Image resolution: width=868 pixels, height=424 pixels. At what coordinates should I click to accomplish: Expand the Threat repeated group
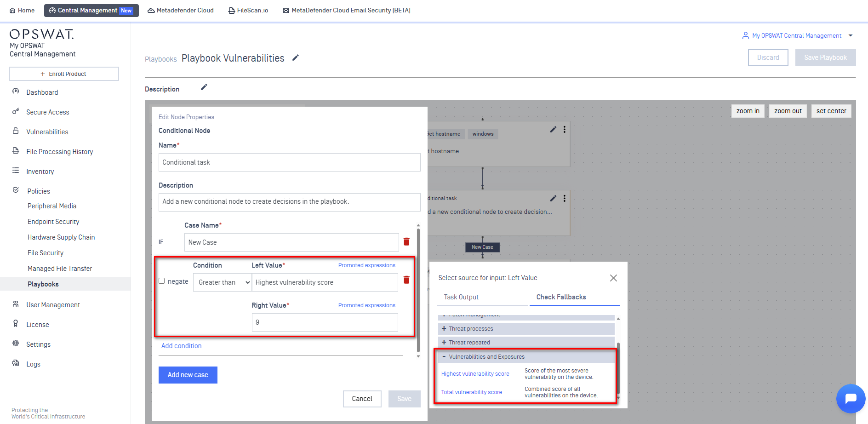[526, 343]
